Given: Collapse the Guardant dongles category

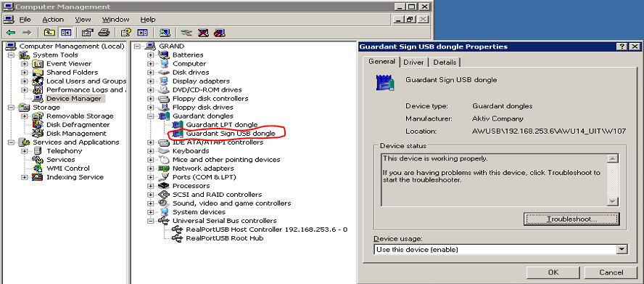Looking at the screenshot, I should pyautogui.click(x=150, y=116).
